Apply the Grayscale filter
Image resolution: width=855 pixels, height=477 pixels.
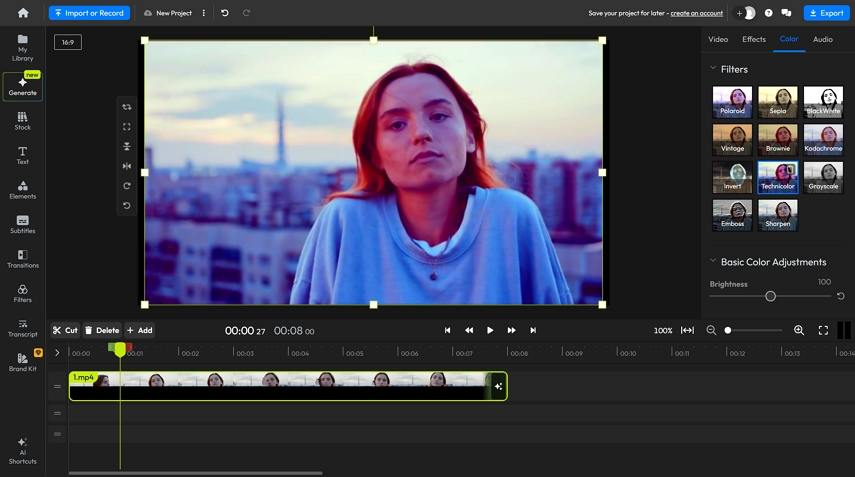point(823,177)
